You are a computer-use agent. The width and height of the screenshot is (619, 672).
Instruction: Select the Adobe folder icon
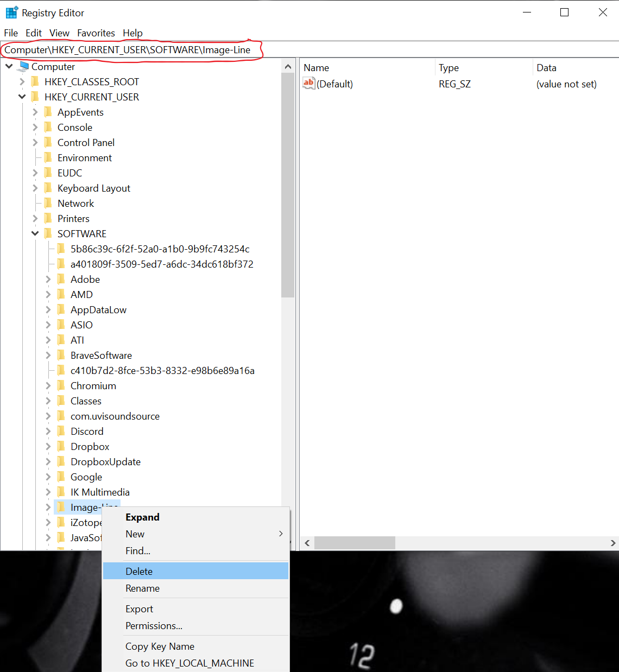[x=61, y=280]
